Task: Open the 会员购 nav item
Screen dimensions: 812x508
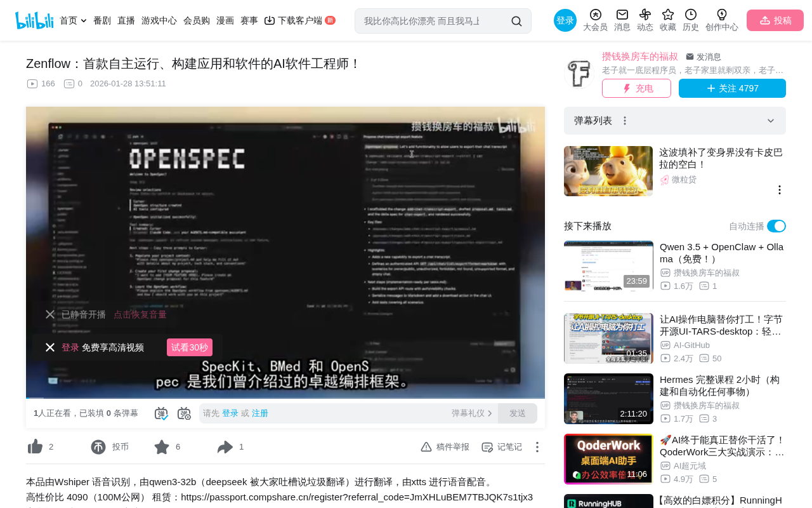Action: coord(197,20)
